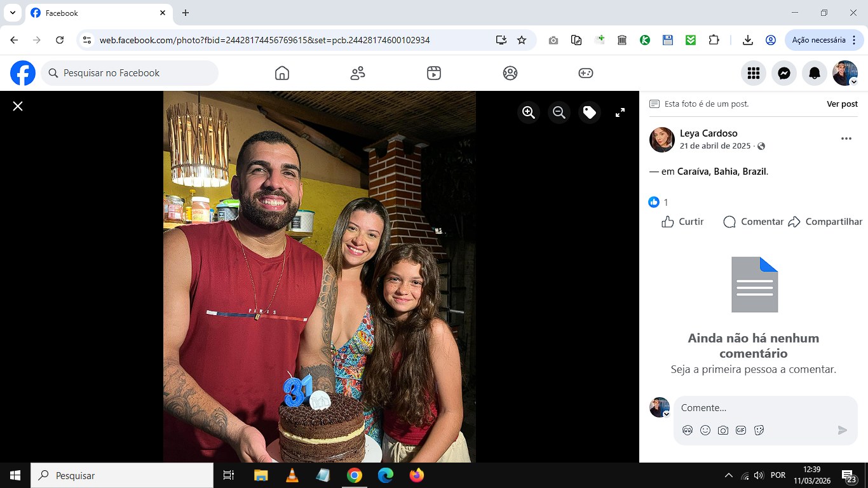Open the Facebook apps grid menu
Image resolution: width=868 pixels, height=488 pixels.
point(754,73)
